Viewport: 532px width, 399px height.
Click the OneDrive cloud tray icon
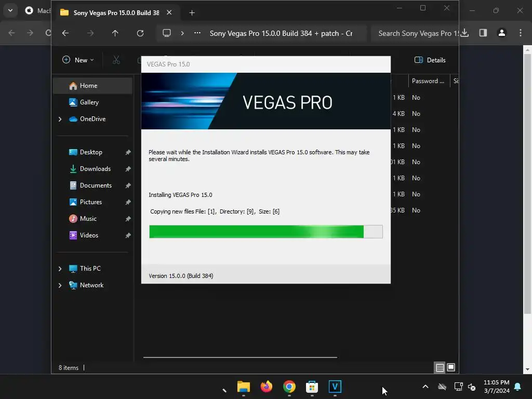click(x=442, y=387)
